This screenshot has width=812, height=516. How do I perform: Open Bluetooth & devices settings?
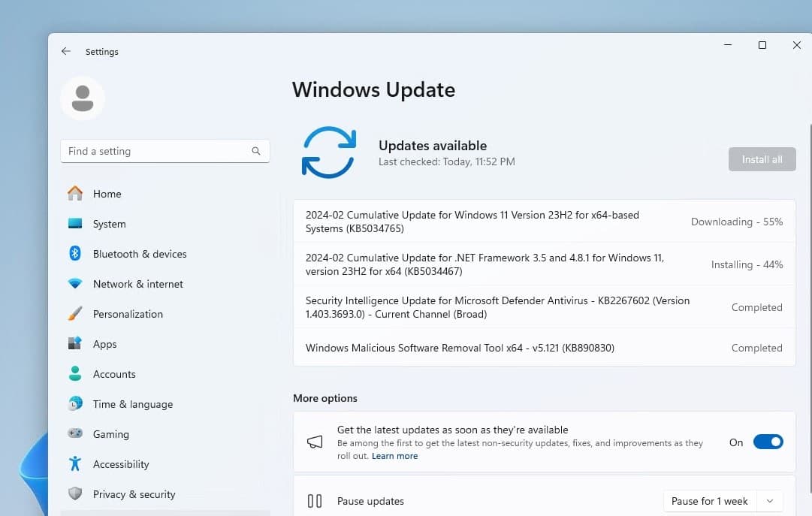(x=137, y=254)
